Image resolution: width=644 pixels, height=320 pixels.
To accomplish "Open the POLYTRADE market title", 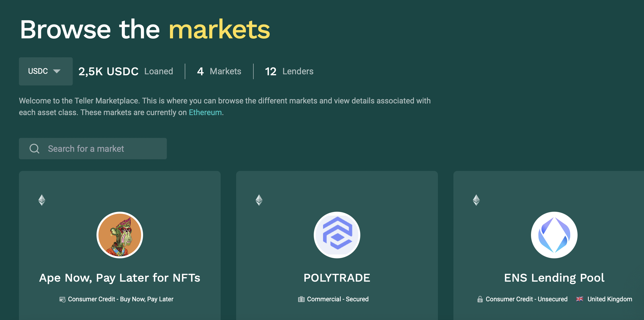I will (x=337, y=278).
